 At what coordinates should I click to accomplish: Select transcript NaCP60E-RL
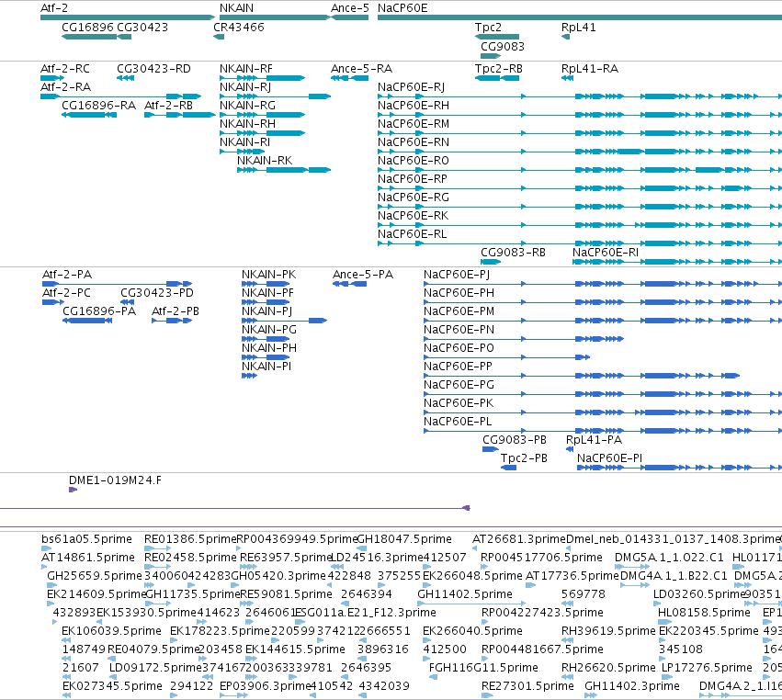coord(412,234)
